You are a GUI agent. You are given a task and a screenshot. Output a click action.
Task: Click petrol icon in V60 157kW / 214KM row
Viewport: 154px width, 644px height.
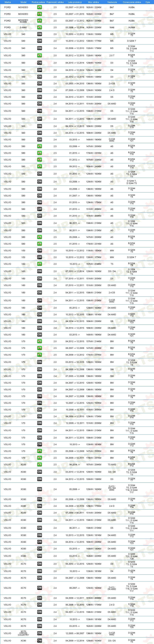tap(39, 264)
